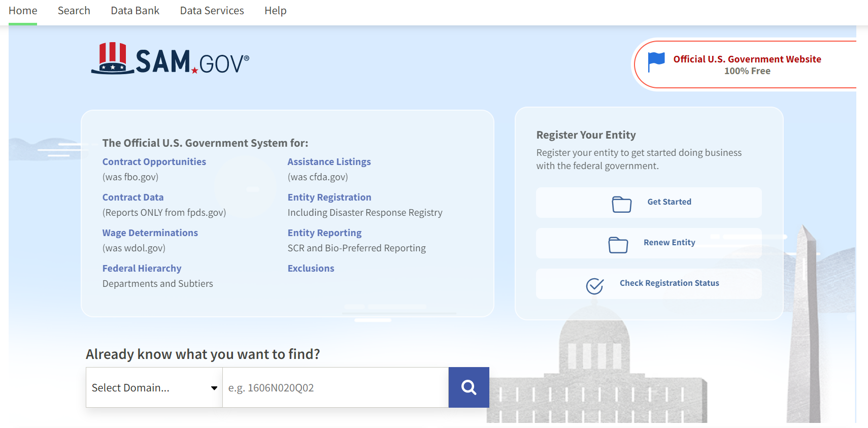Click the SAM.gov logo

pyautogui.click(x=170, y=58)
